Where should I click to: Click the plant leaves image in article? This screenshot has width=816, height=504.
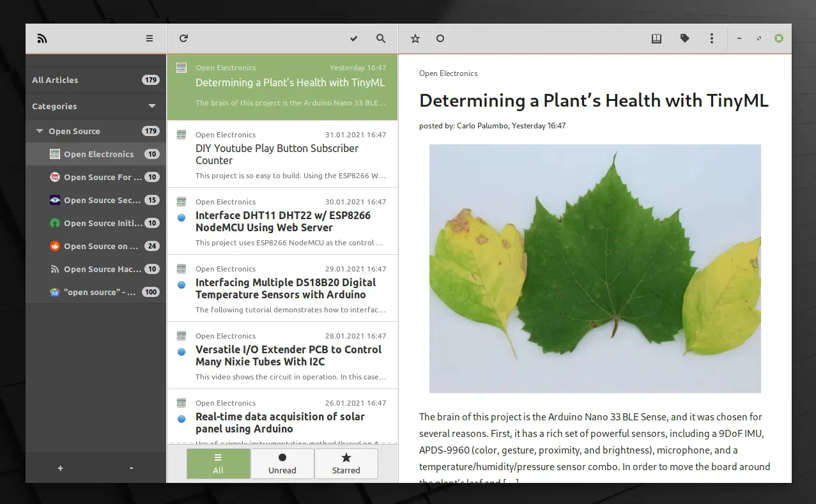pyautogui.click(x=595, y=268)
